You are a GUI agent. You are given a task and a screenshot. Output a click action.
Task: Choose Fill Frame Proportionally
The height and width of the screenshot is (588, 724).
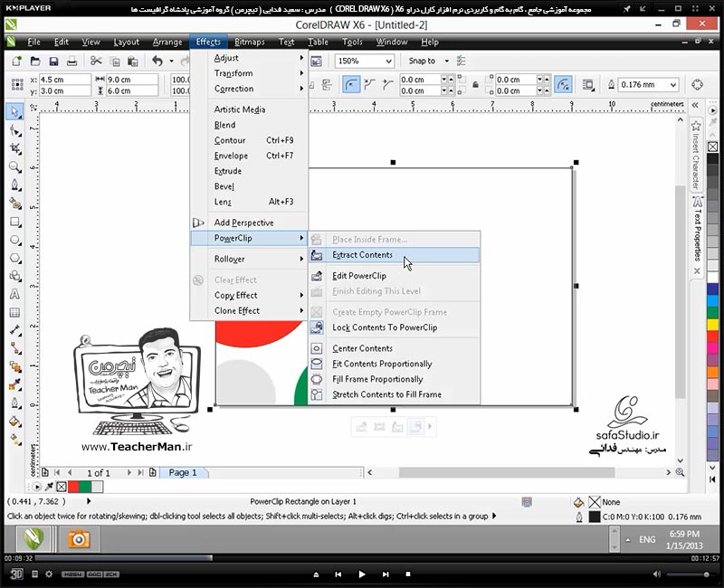click(395, 379)
